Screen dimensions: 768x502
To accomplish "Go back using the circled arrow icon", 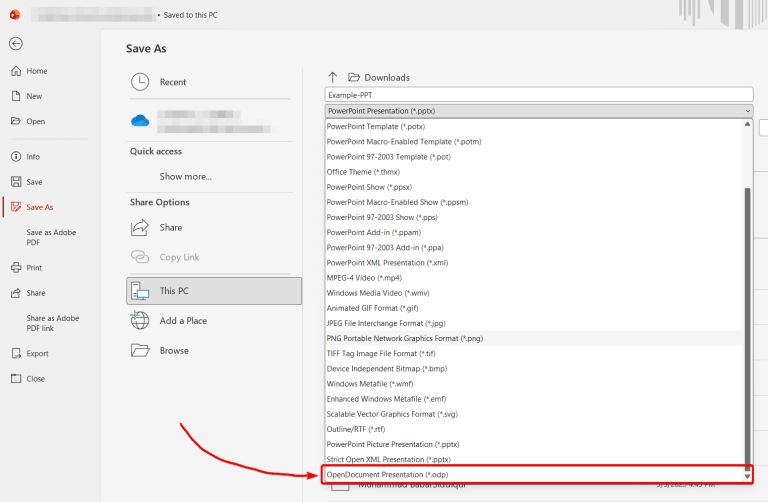I will click(x=16, y=44).
